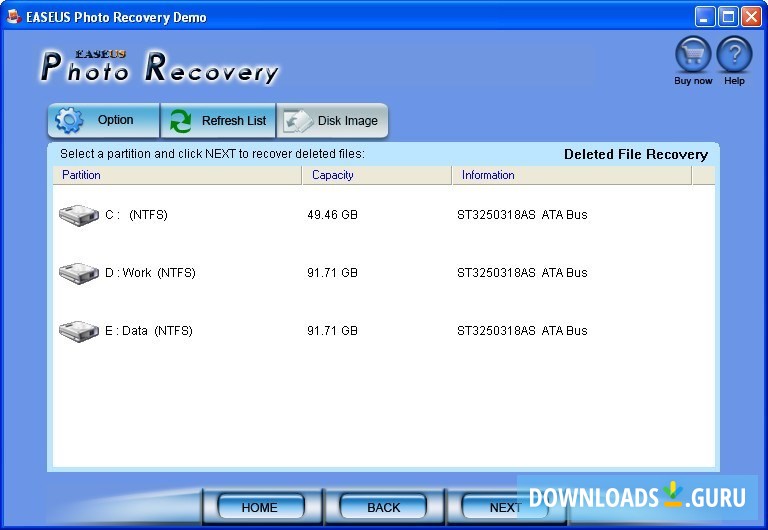
Task: Click the Photo Recovery logo
Action: (159, 67)
